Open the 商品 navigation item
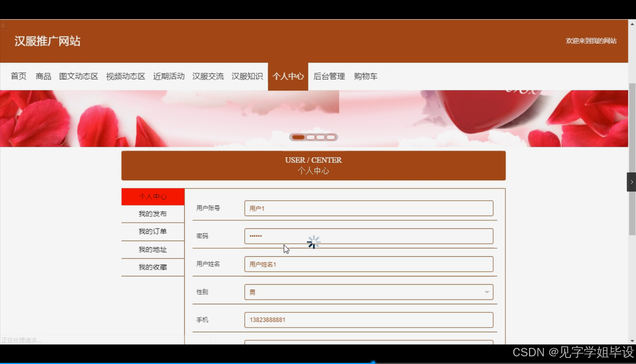The height and width of the screenshot is (364, 636). (43, 76)
